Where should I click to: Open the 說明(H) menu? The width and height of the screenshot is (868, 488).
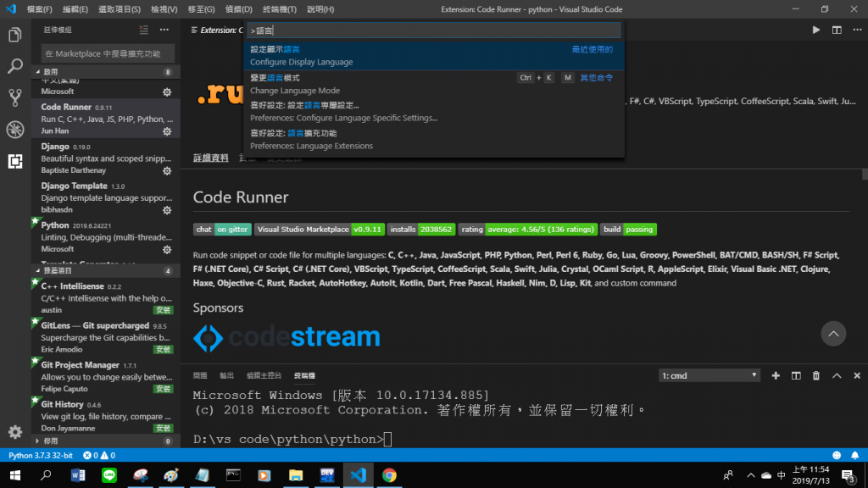(x=320, y=9)
